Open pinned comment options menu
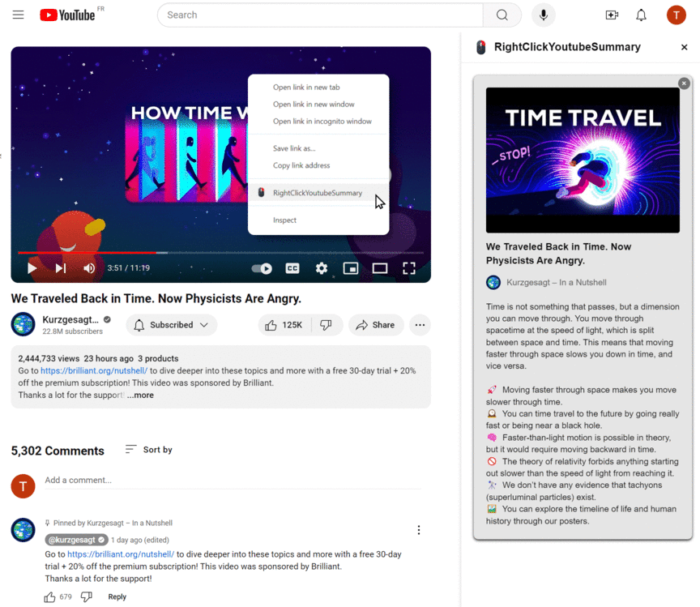Viewport: 700px width, 607px height. pyautogui.click(x=418, y=530)
